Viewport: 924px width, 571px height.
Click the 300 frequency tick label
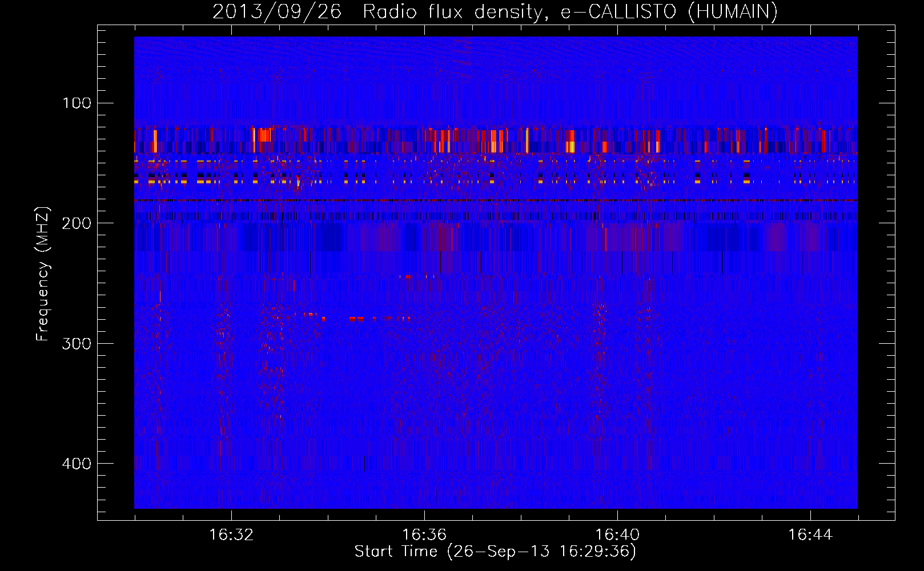point(77,343)
